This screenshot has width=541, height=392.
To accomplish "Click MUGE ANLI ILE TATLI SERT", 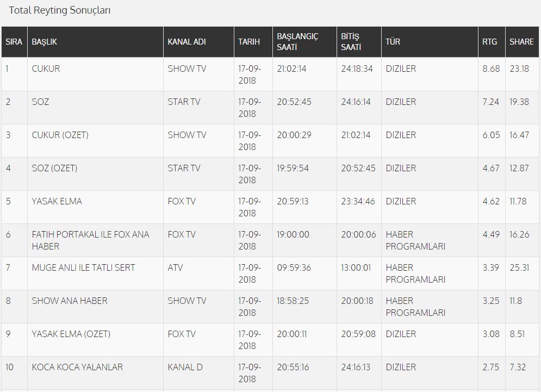I will pyautogui.click(x=83, y=267).
